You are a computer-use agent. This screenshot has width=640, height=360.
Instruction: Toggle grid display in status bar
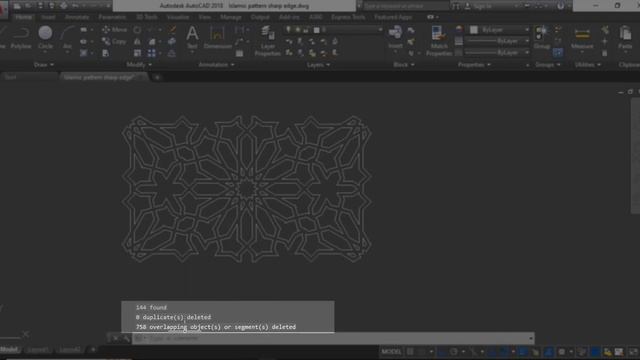point(410,351)
